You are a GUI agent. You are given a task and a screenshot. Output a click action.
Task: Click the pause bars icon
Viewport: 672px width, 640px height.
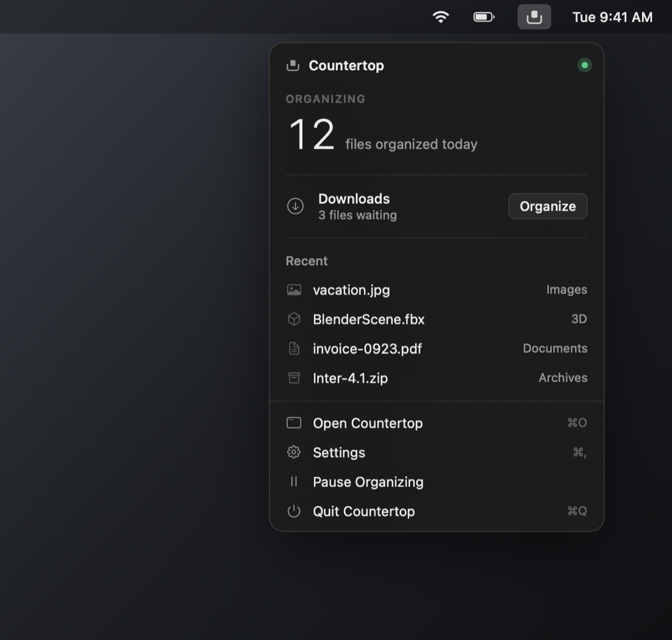pos(294,481)
